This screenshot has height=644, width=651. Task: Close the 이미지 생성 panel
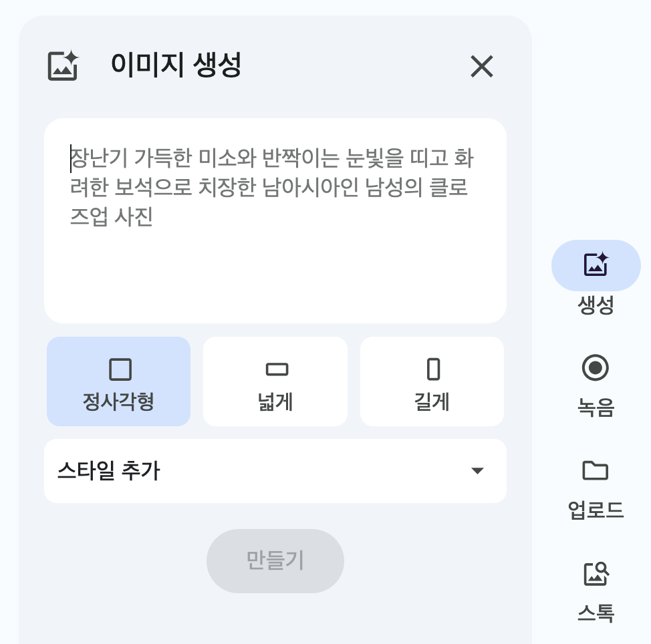pos(481,66)
